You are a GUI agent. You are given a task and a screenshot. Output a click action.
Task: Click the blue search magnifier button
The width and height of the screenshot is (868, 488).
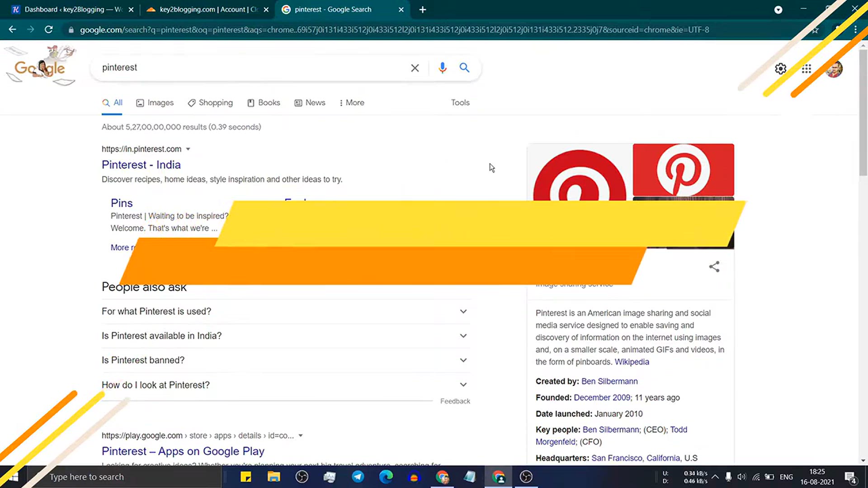(x=464, y=68)
